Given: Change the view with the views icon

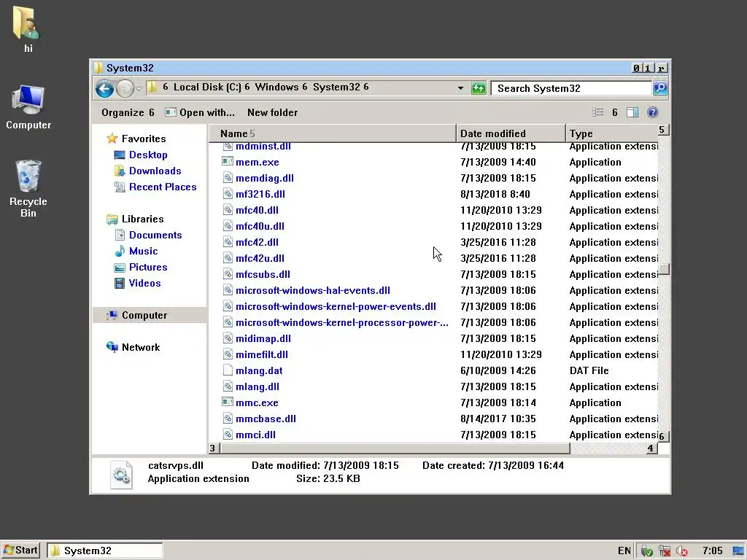Looking at the screenshot, I should (x=598, y=112).
